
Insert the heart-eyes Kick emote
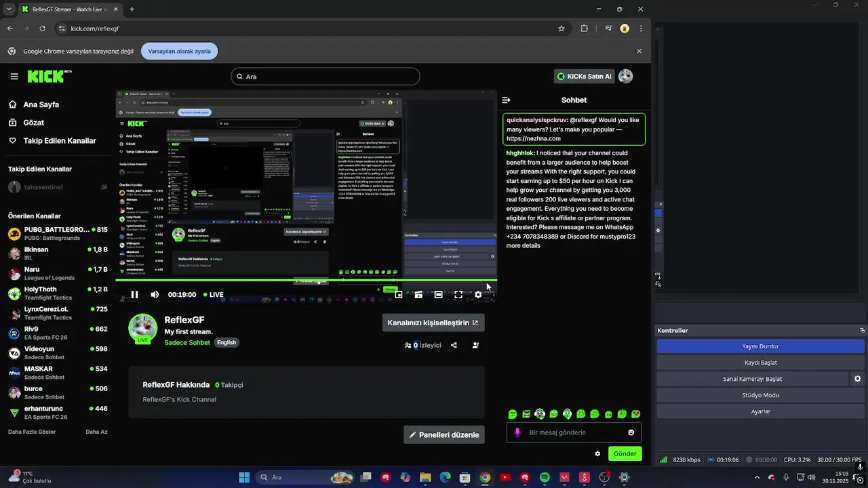click(x=635, y=414)
